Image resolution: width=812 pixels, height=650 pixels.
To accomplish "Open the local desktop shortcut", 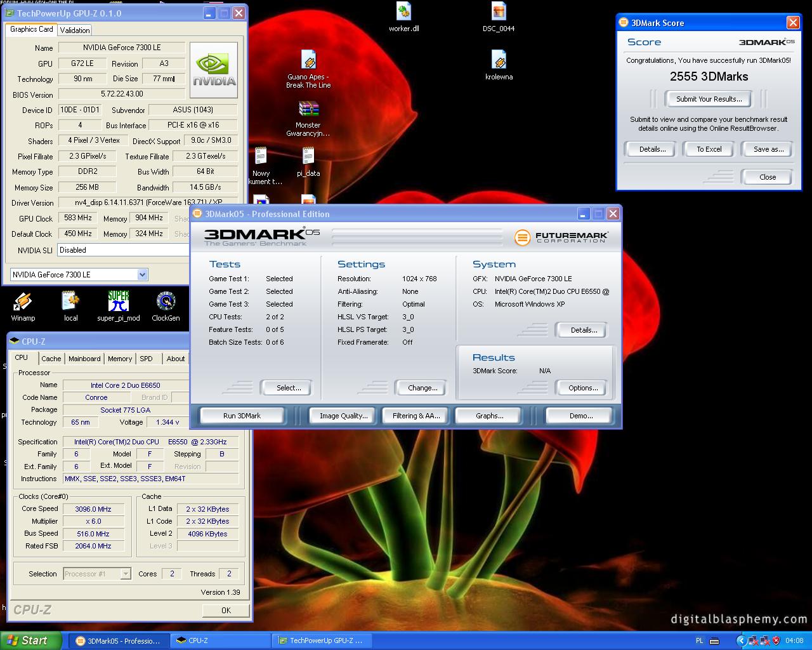I will [70, 307].
